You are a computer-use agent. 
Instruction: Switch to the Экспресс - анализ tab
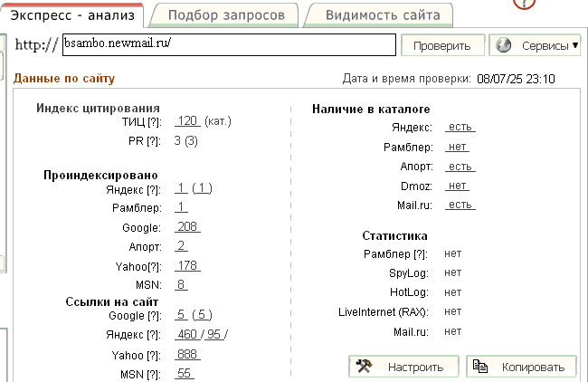(x=72, y=15)
